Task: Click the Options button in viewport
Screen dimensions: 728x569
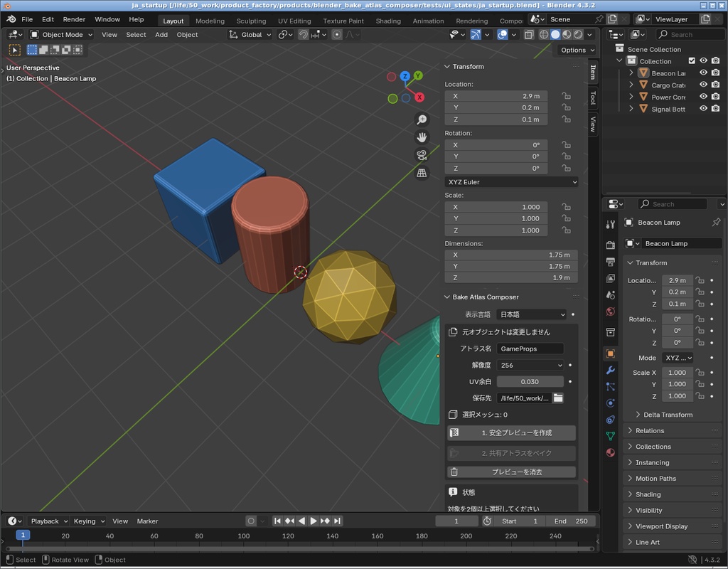Action: (576, 50)
